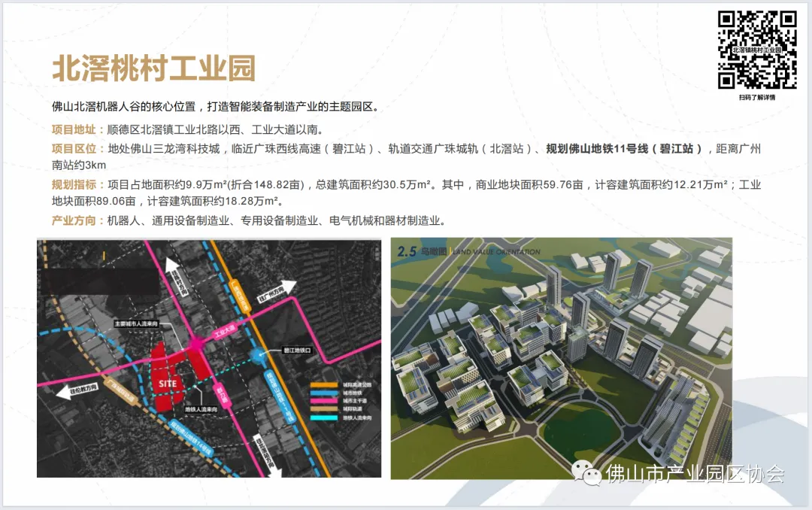Image resolution: width=812 pixels, height=510 pixels.
Task: Click the blue 规划佛山地铁14号线 label
Action: click(190, 437)
